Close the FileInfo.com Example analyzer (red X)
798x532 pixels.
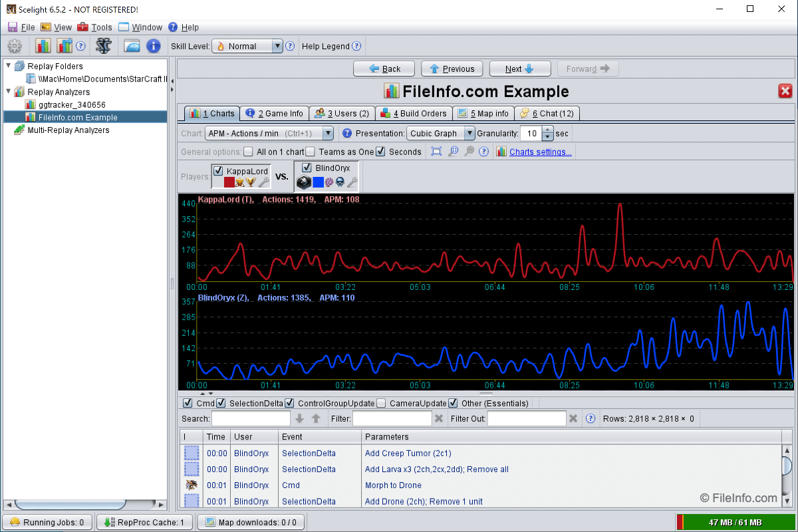tap(785, 92)
